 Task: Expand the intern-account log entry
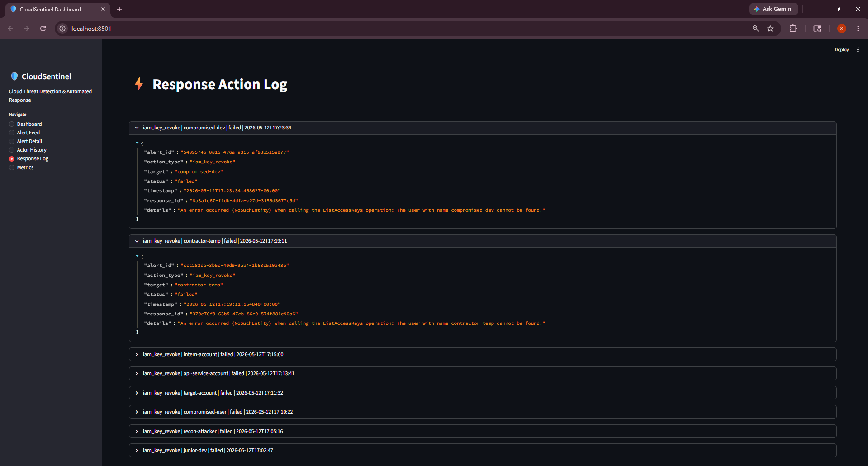point(483,354)
